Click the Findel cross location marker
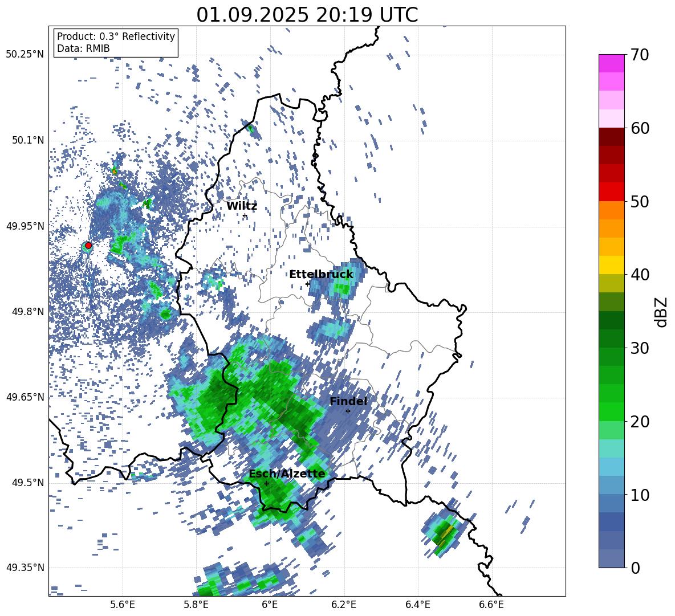This screenshot has height=616, width=675. click(348, 411)
